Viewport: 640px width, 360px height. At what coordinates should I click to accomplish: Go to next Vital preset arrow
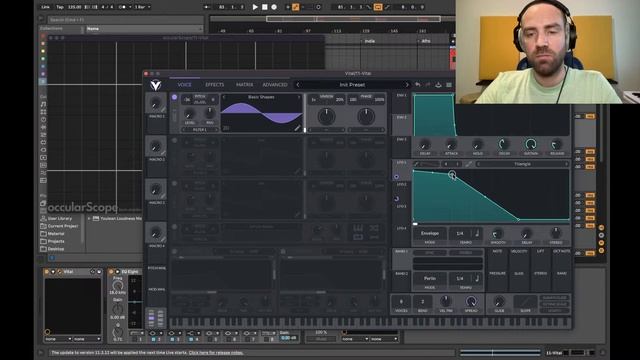pos(407,85)
